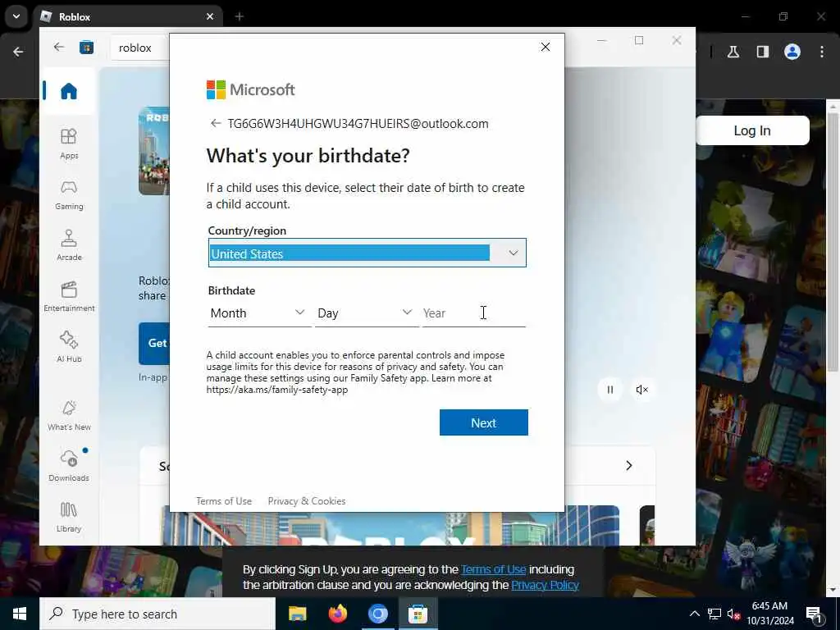The height and width of the screenshot is (630, 840).
Task: Open Gaming section in Store sidebar
Action: click(x=69, y=195)
